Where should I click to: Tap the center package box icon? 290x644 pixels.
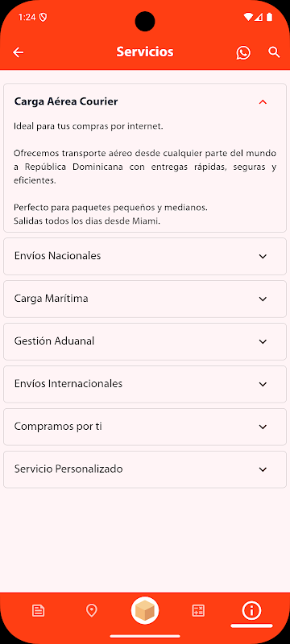click(x=145, y=611)
